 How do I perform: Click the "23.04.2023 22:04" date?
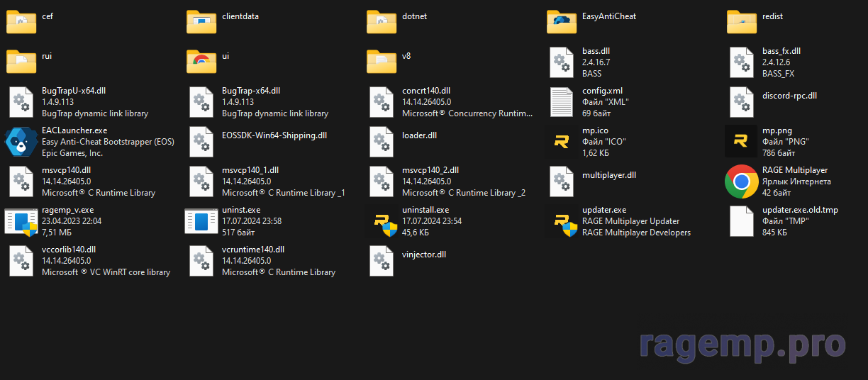tap(72, 221)
